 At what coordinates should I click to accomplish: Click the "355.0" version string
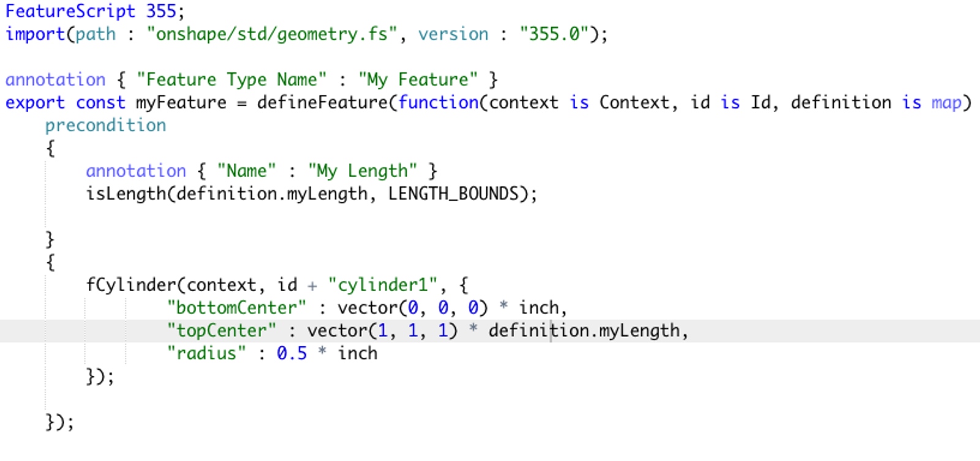554,34
